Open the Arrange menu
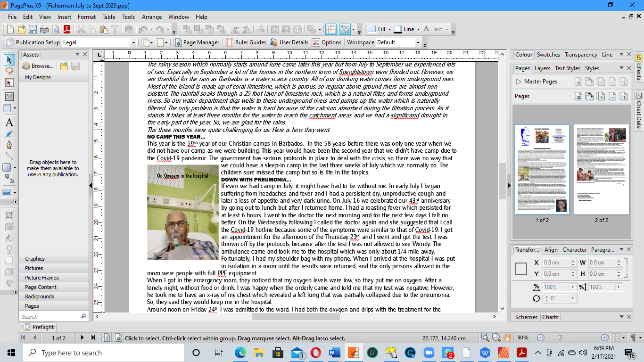The width and height of the screenshot is (644, 362). click(152, 16)
